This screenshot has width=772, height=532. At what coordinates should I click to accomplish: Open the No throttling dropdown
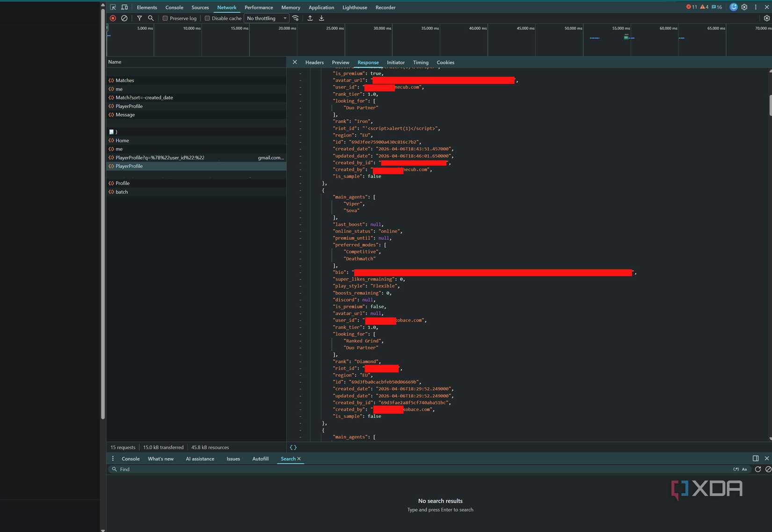(x=266, y=18)
